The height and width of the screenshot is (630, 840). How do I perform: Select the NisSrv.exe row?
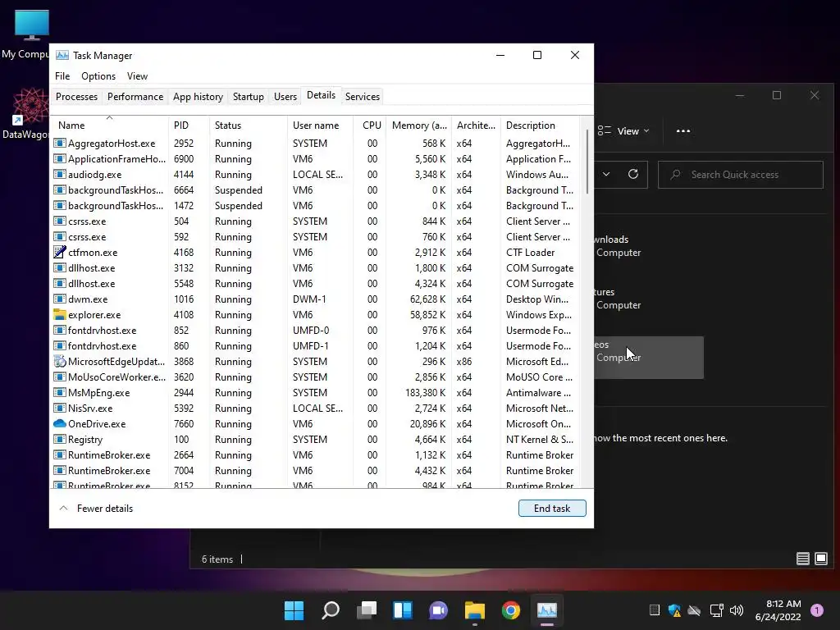316,409
